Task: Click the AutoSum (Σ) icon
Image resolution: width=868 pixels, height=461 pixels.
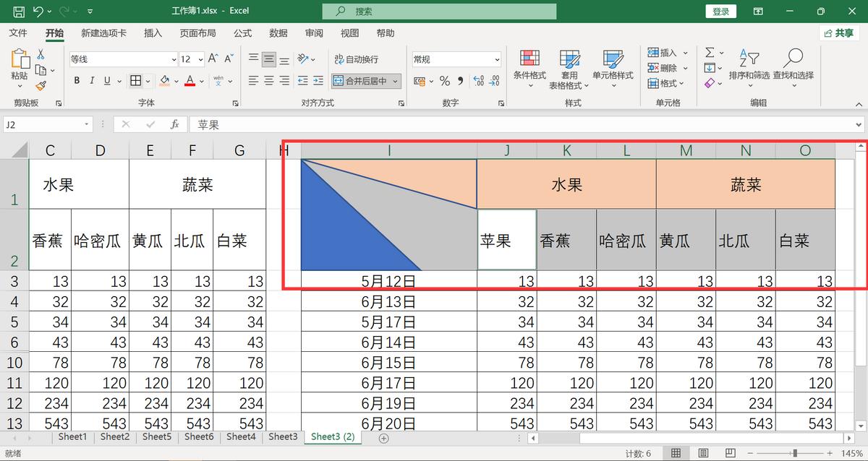Action: point(708,52)
